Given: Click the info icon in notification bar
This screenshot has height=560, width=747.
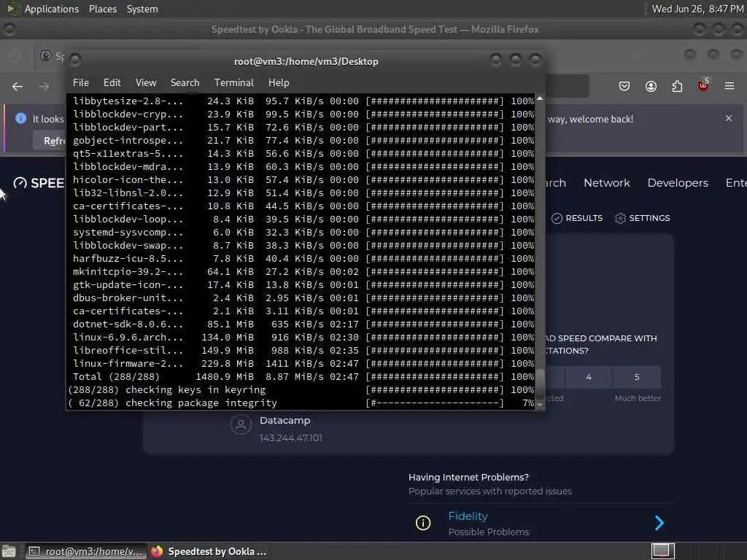Looking at the screenshot, I should [20, 118].
